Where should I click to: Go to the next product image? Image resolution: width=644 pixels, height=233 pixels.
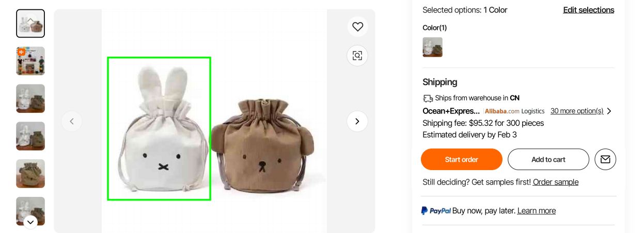357,121
